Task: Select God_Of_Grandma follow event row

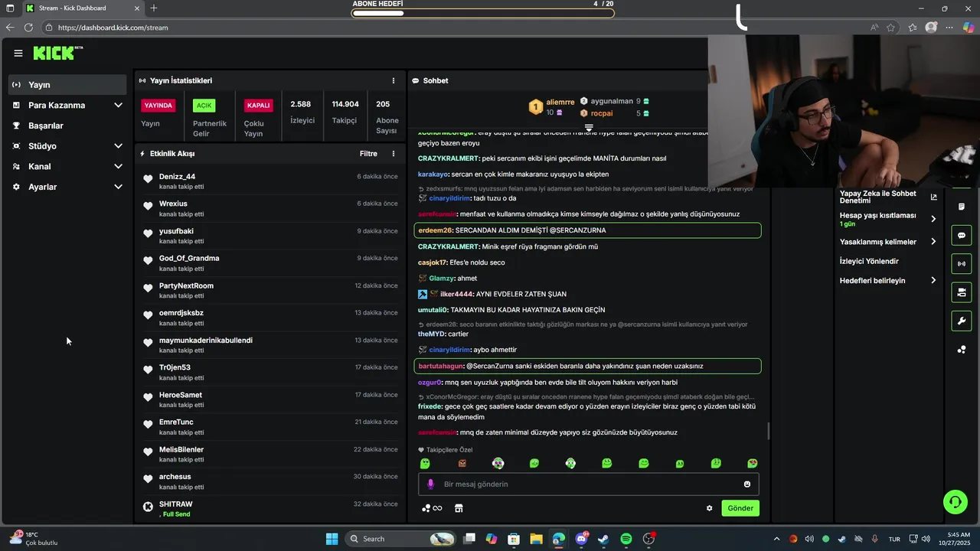Action: (x=270, y=263)
